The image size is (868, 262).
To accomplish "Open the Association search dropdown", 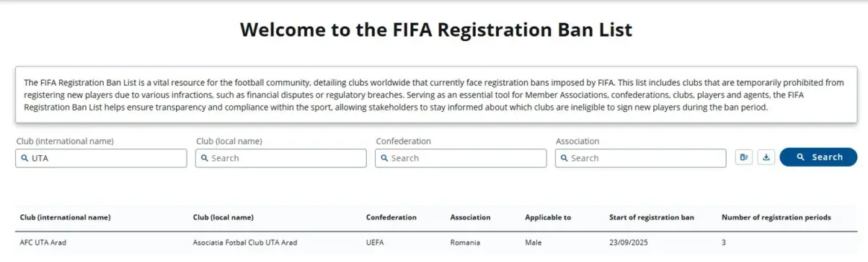I will click(640, 158).
